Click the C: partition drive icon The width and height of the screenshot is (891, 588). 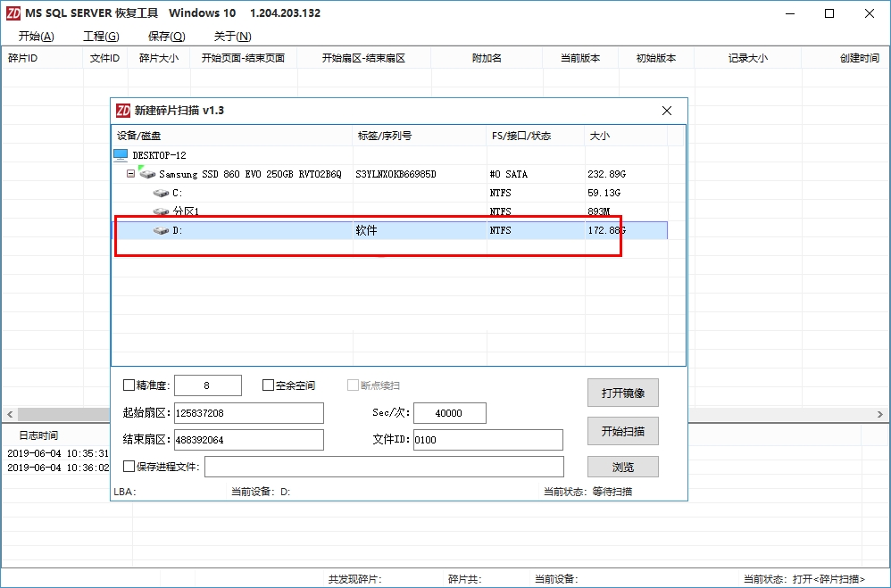pyautogui.click(x=161, y=193)
